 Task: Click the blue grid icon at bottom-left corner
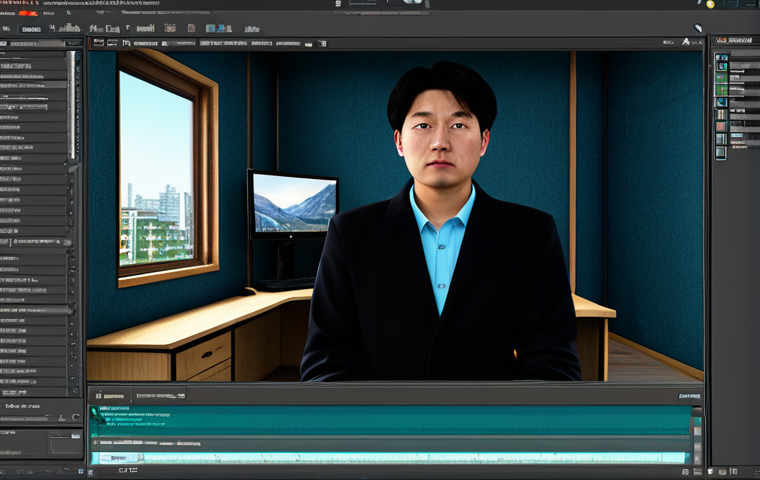[81, 471]
